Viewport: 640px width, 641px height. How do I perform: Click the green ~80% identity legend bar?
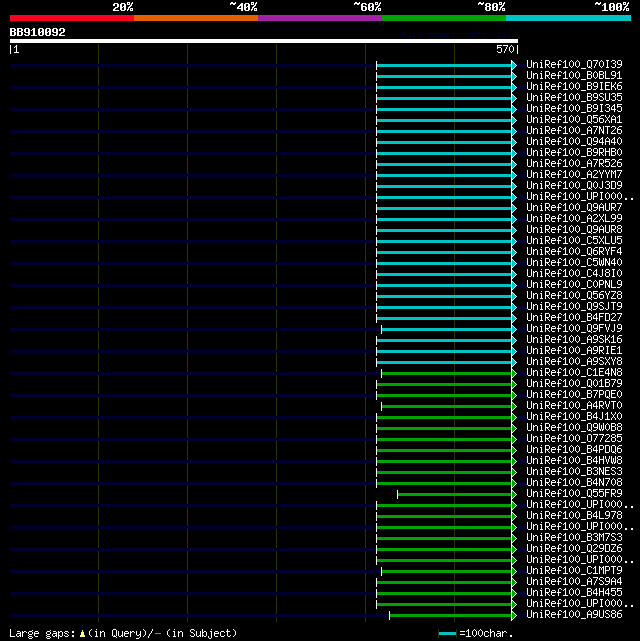click(444, 18)
